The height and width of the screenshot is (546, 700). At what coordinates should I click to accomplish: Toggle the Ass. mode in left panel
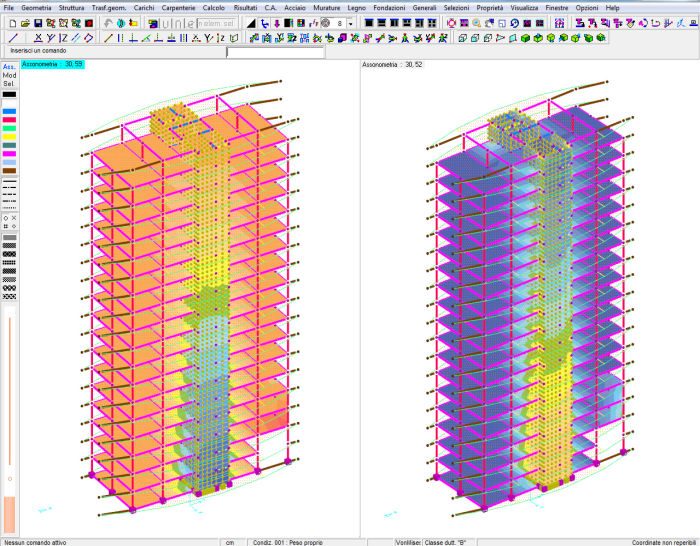[x=9, y=67]
